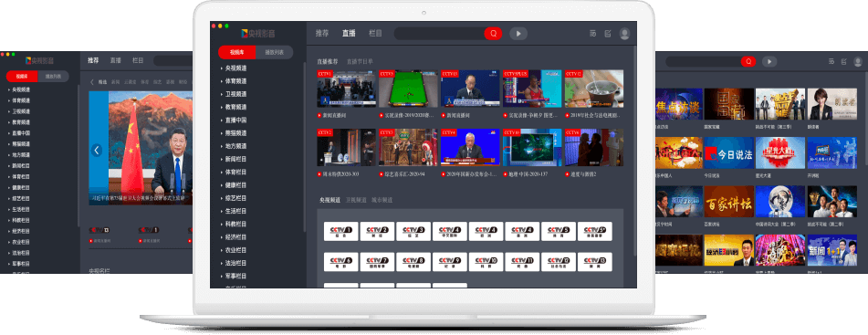Select 直播 tab in center window

tap(349, 33)
